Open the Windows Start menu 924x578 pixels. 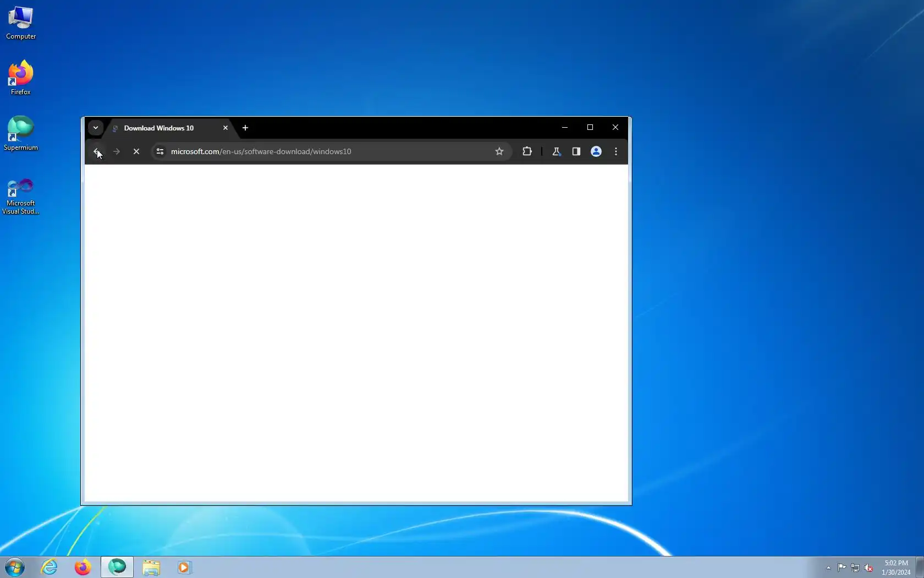click(x=15, y=567)
